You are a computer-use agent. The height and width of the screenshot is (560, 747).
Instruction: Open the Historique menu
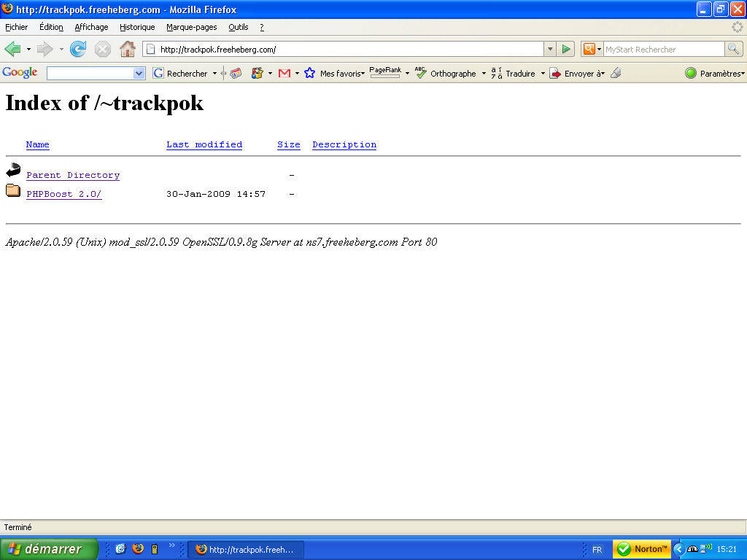137,27
